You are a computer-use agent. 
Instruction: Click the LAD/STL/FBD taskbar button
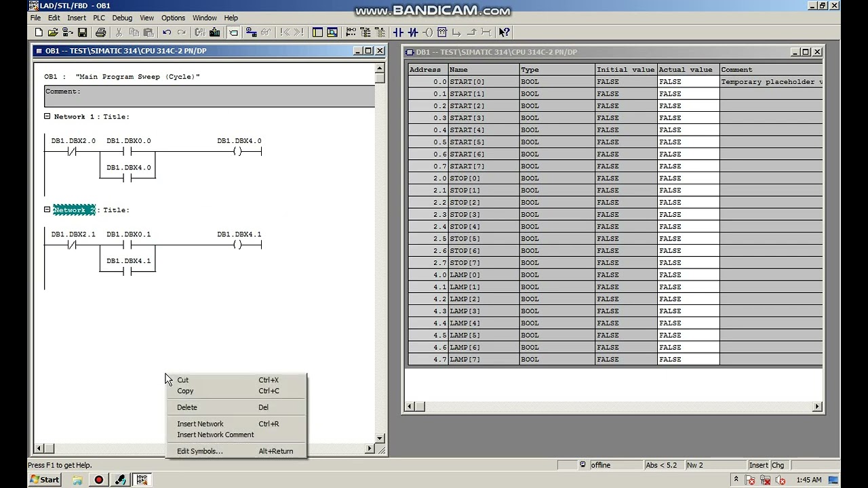142,479
